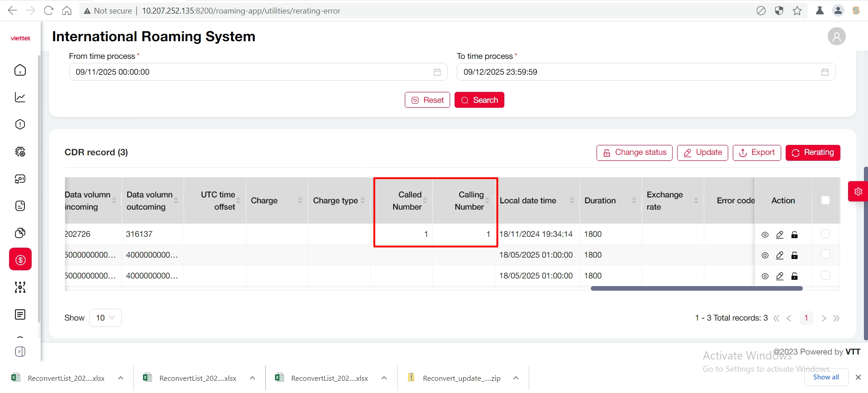
Task: Go to page 1 in pagination
Action: coord(806,318)
